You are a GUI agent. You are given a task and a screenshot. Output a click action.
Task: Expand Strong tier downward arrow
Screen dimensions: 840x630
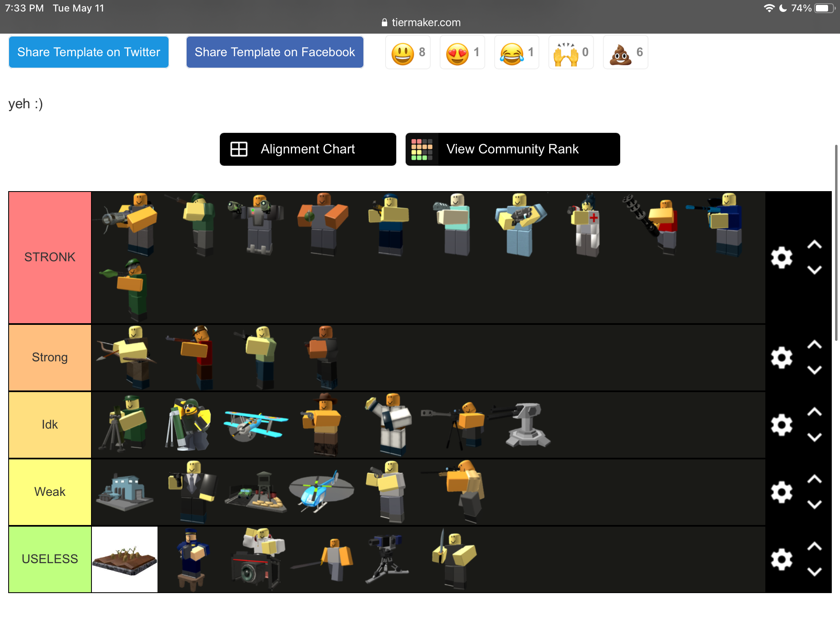[815, 369]
